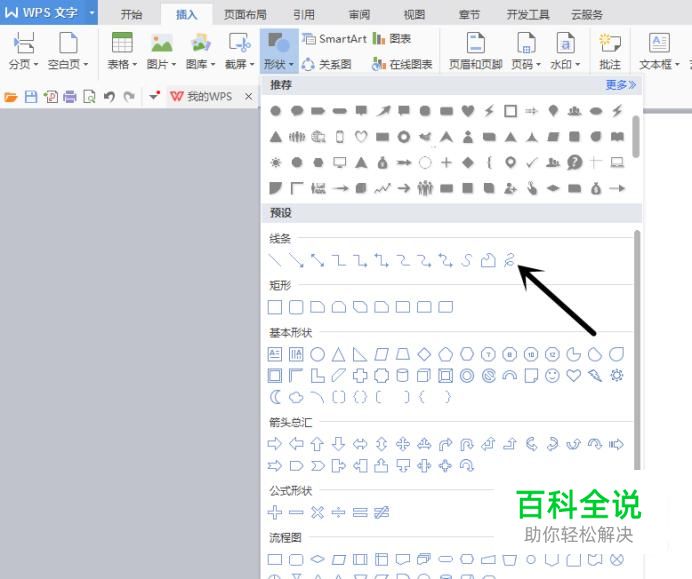The image size is (692, 579).
Task: Switch to the 页面布局 tab
Action: coord(245,15)
